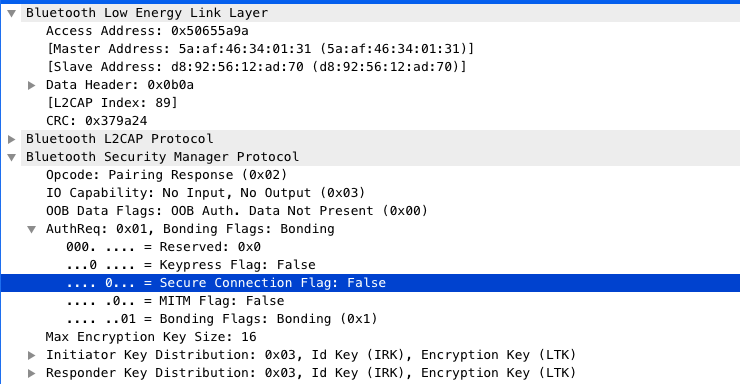Collapse the AuthReq 0x01 field

32,229
